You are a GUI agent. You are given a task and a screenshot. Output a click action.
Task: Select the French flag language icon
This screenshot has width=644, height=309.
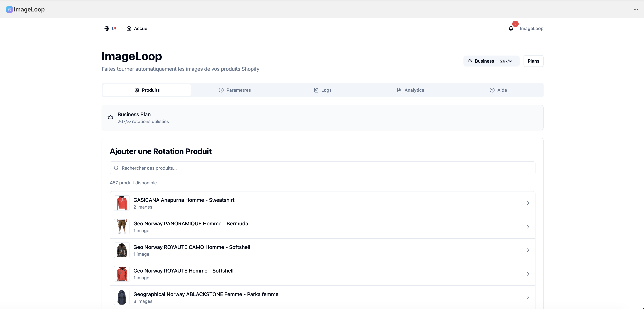pos(114,28)
